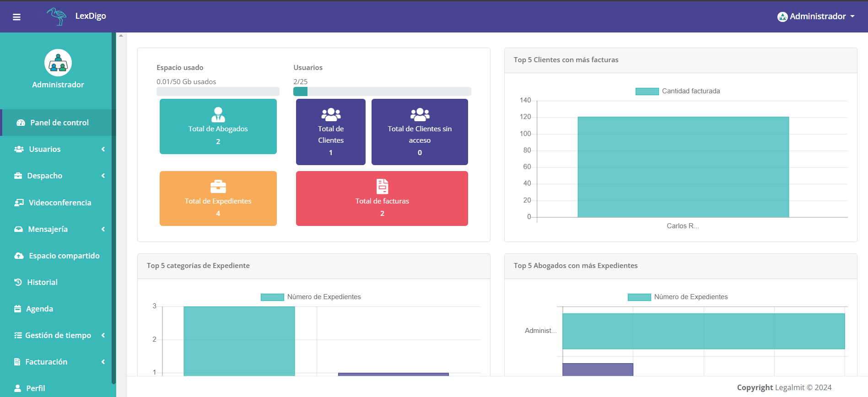Toggle the hamburger sidebar menu
Image resolution: width=868 pixels, height=397 pixels.
pyautogui.click(x=16, y=17)
